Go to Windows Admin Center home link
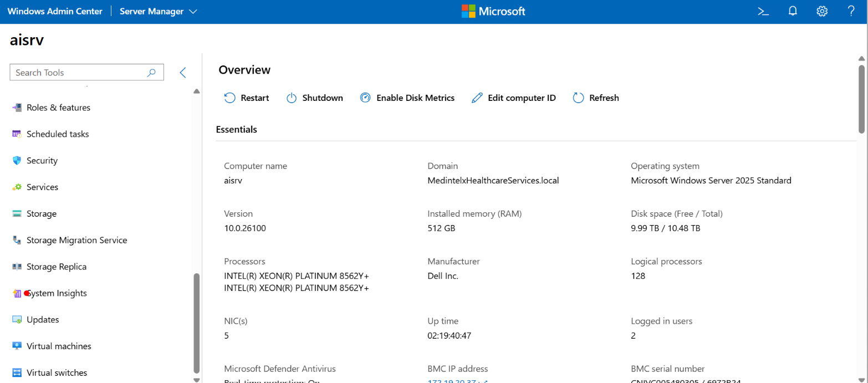Screen dimensions: 868x383 (x=55, y=12)
